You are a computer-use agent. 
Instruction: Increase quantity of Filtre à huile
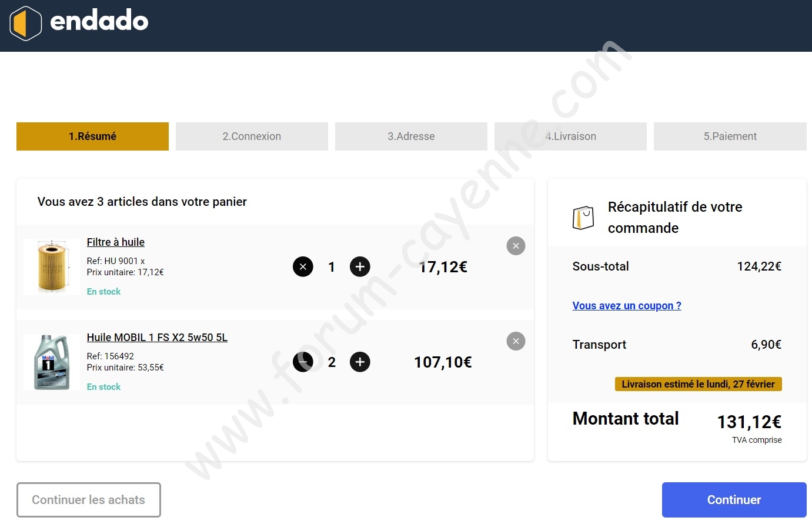[360, 267]
